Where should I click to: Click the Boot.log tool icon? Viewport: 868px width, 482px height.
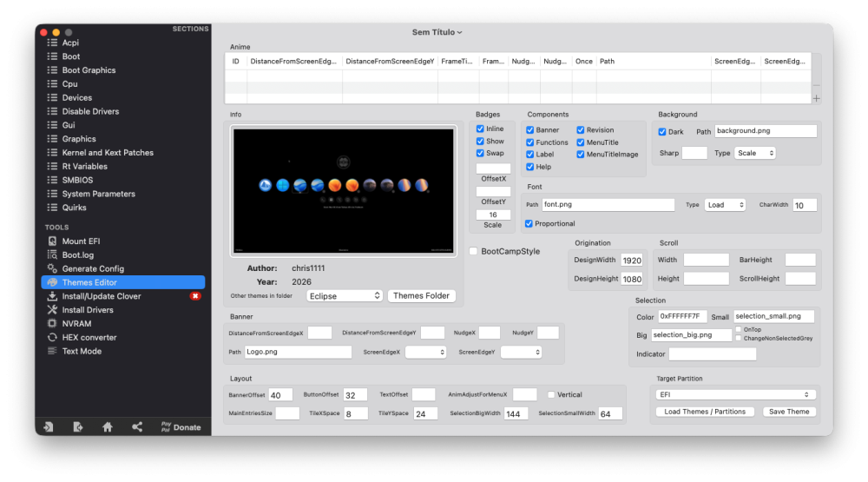click(x=52, y=254)
